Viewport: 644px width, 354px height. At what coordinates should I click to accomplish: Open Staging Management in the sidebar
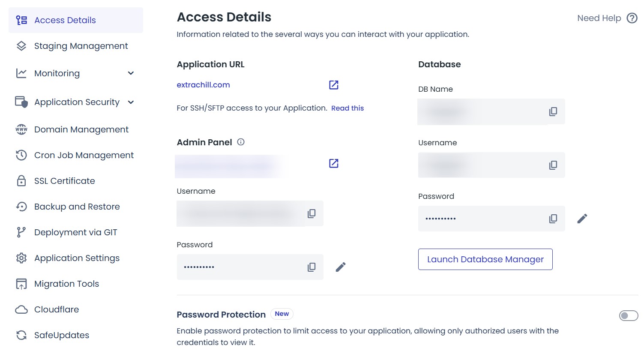point(81,46)
